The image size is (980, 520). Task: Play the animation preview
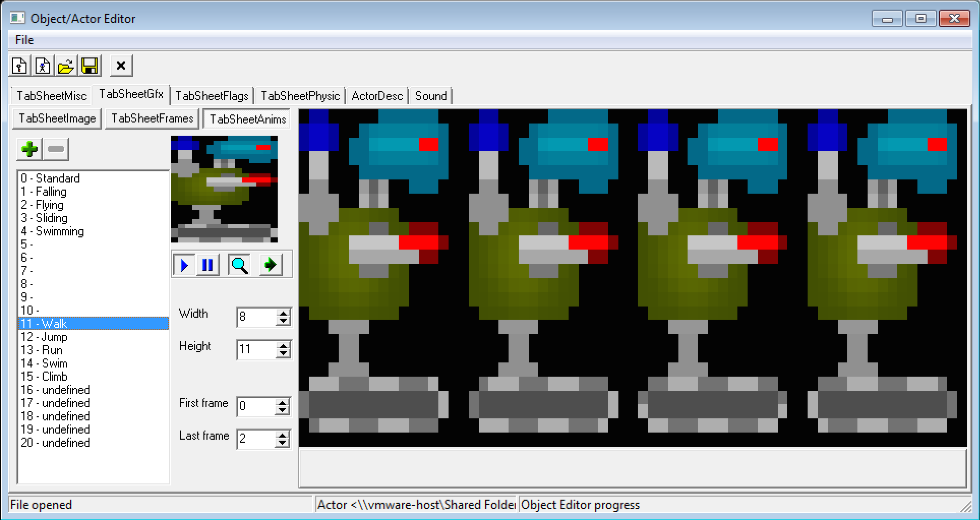pos(184,265)
